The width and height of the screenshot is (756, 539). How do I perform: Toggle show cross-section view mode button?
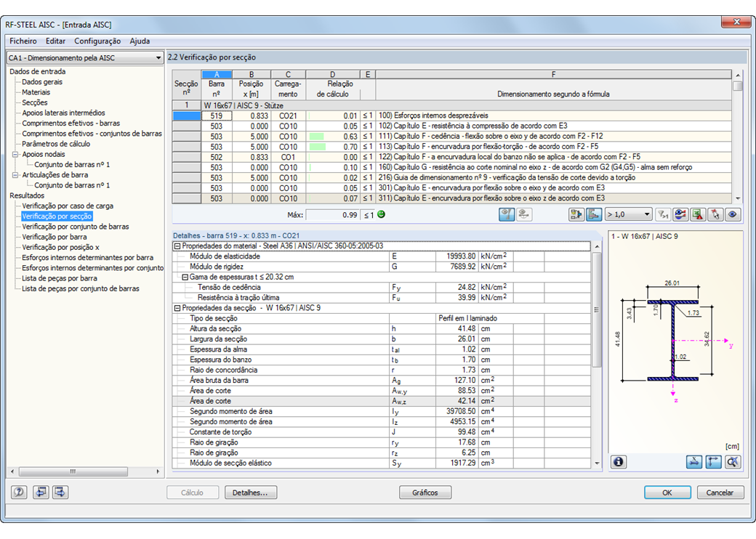[506, 214]
